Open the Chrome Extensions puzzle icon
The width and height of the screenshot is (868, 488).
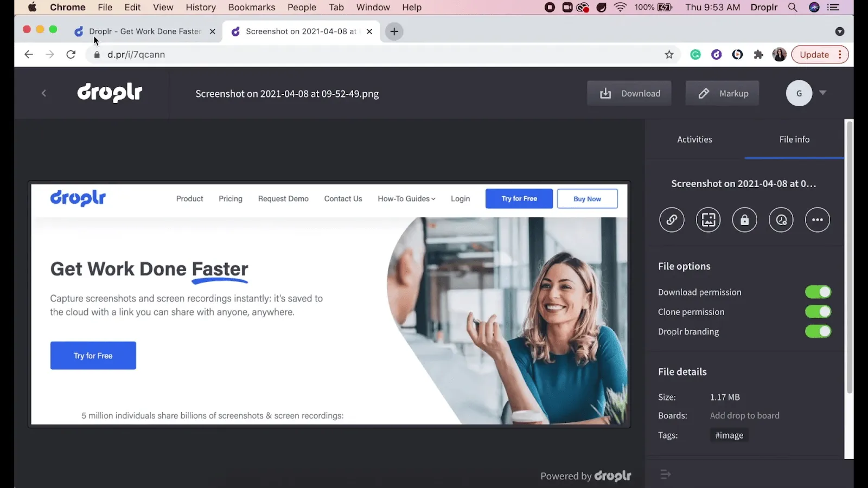click(x=758, y=55)
